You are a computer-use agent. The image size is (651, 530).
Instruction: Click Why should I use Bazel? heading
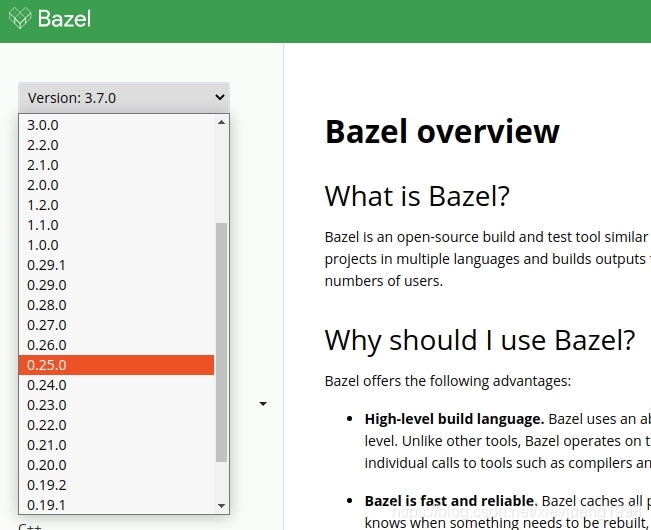point(480,340)
